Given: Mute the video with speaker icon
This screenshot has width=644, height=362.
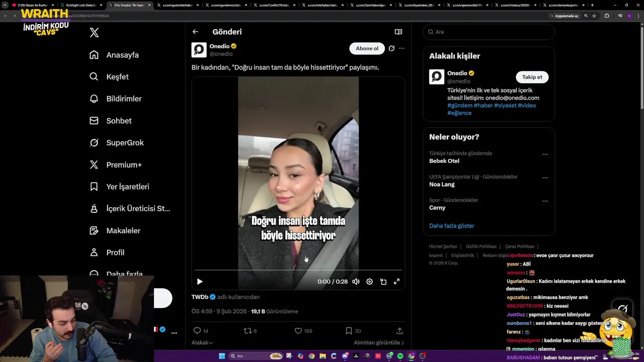Looking at the screenshot, I should 356,282.
